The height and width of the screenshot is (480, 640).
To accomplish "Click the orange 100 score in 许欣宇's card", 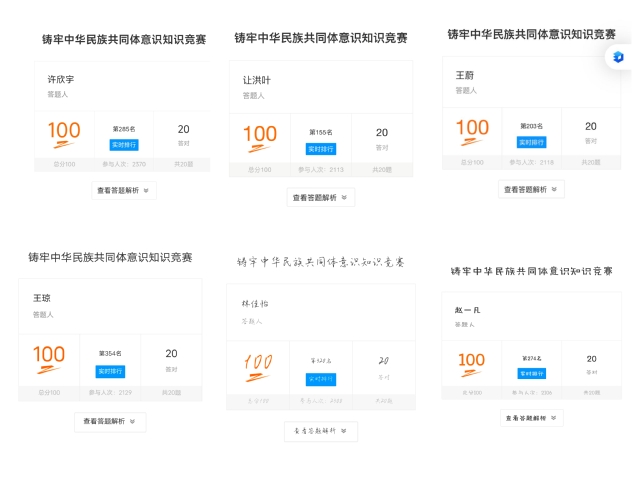I will coord(64,131).
